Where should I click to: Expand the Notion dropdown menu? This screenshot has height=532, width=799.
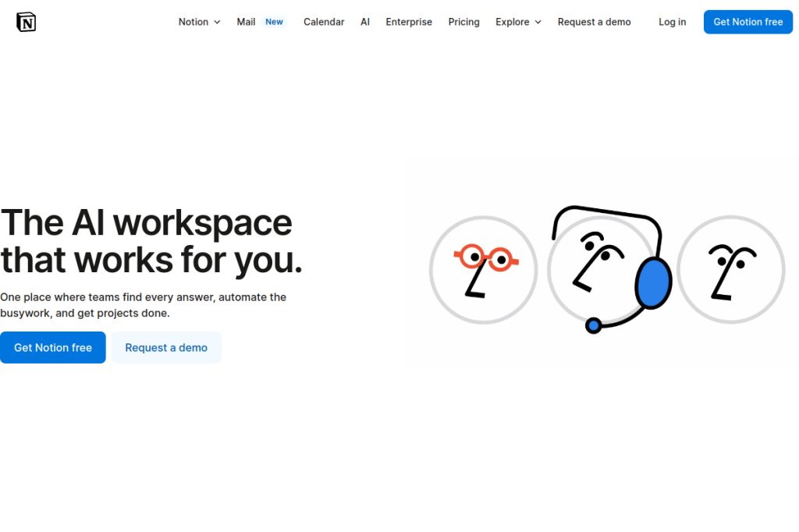(x=199, y=22)
